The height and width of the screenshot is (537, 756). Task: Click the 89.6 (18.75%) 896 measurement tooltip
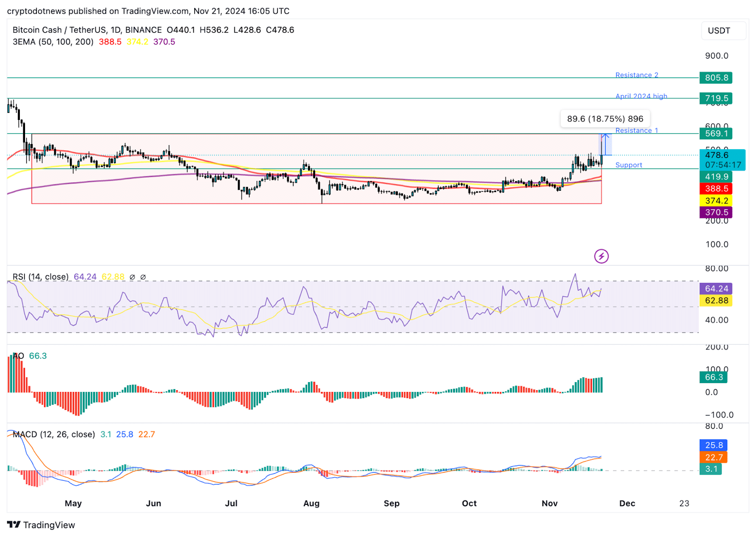click(x=605, y=119)
